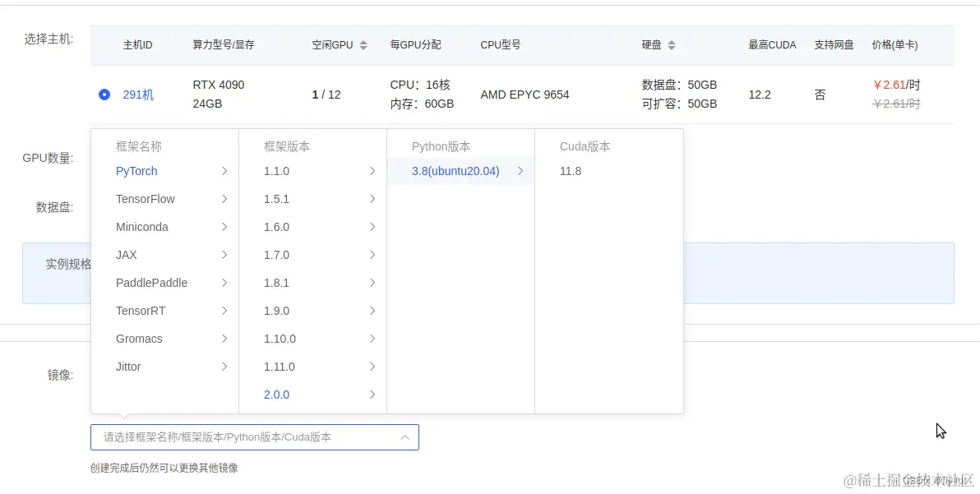Expand Gromacs chevron arrow
This screenshot has height=494, width=980.
point(224,339)
